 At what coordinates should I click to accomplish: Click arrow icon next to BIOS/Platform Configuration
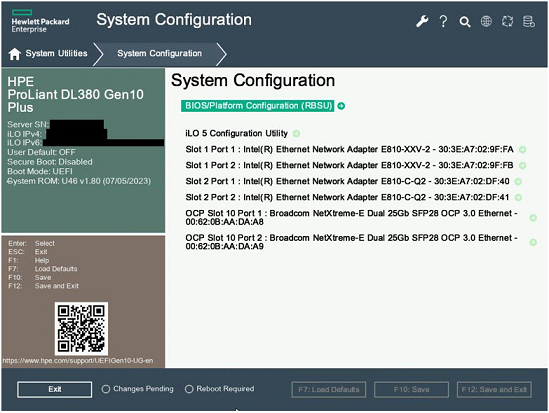coord(341,106)
